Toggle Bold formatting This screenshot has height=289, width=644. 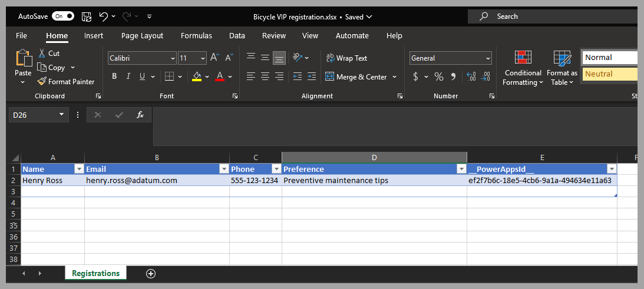(x=114, y=77)
